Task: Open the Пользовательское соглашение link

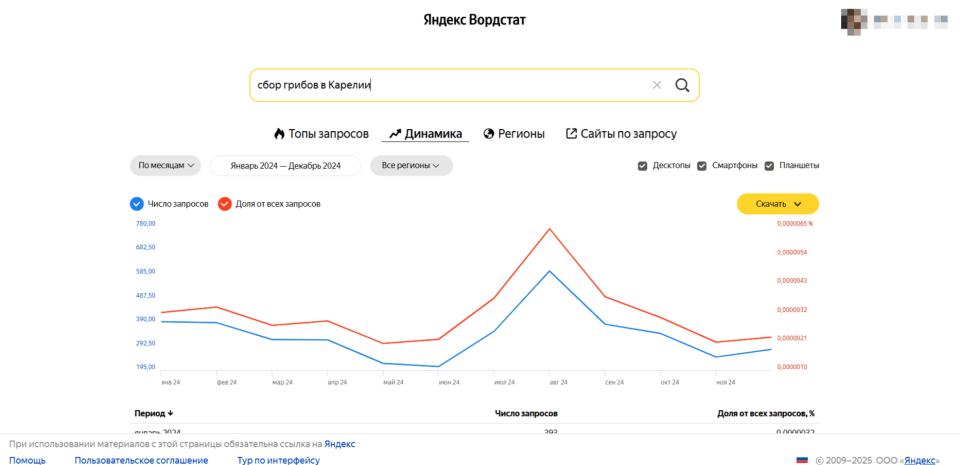Action: tap(141, 460)
